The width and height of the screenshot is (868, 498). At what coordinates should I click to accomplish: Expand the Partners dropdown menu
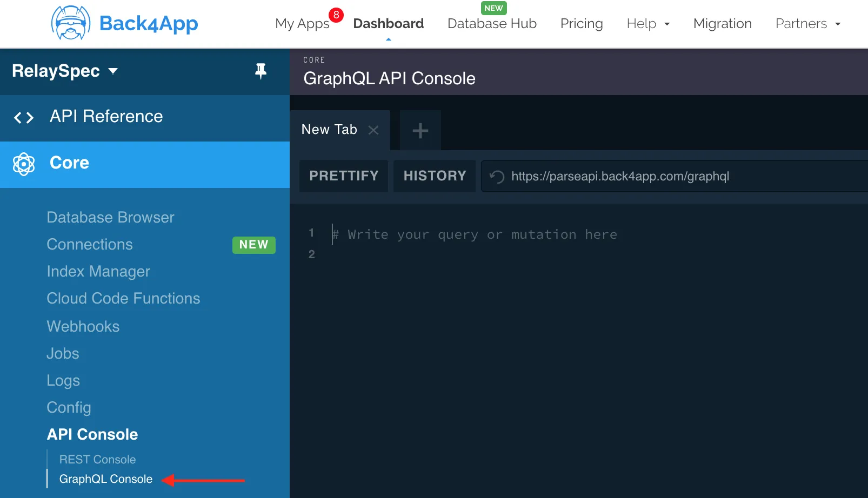(x=808, y=24)
